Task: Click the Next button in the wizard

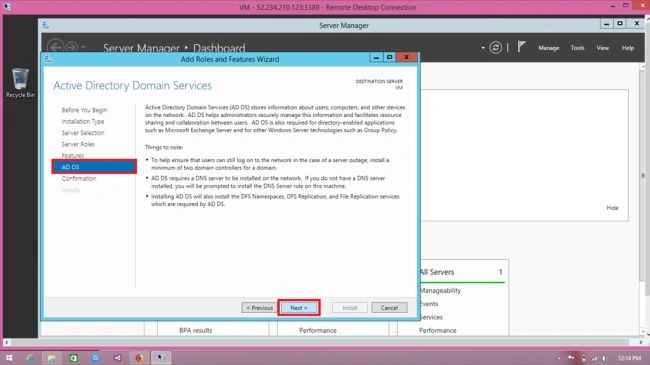Action: click(299, 308)
